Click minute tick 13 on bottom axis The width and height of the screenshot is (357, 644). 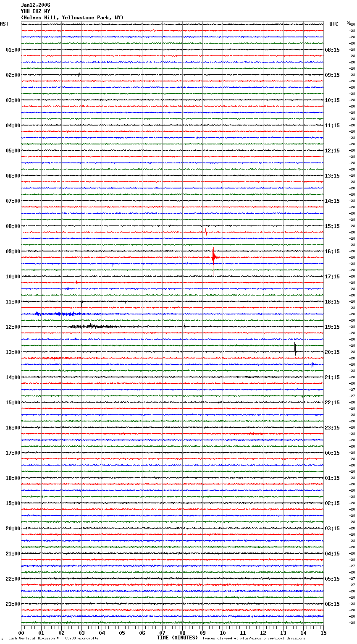[x=283, y=633]
